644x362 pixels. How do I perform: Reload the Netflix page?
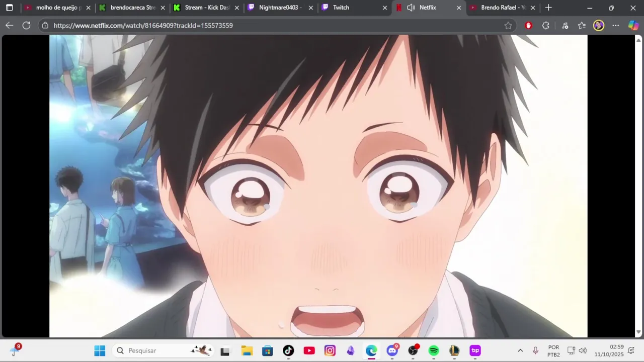coord(26,25)
